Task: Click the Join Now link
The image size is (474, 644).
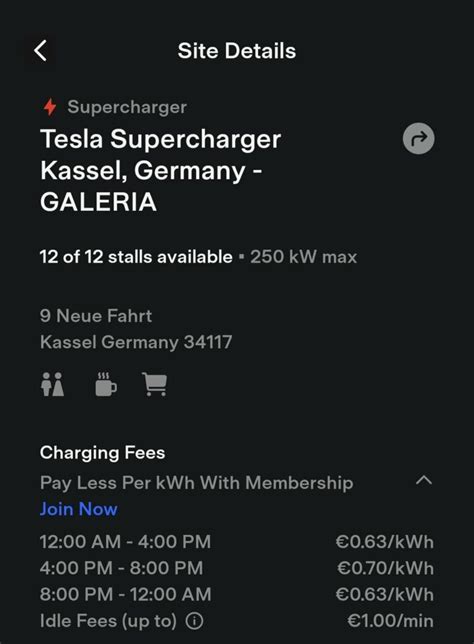Action: coord(78,509)
